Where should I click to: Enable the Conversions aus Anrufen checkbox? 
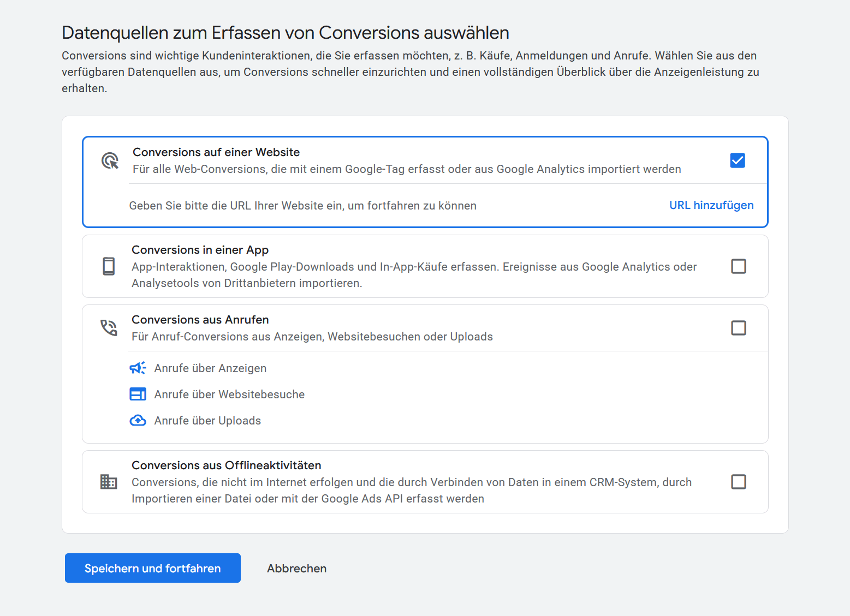[x=739, y=328]
